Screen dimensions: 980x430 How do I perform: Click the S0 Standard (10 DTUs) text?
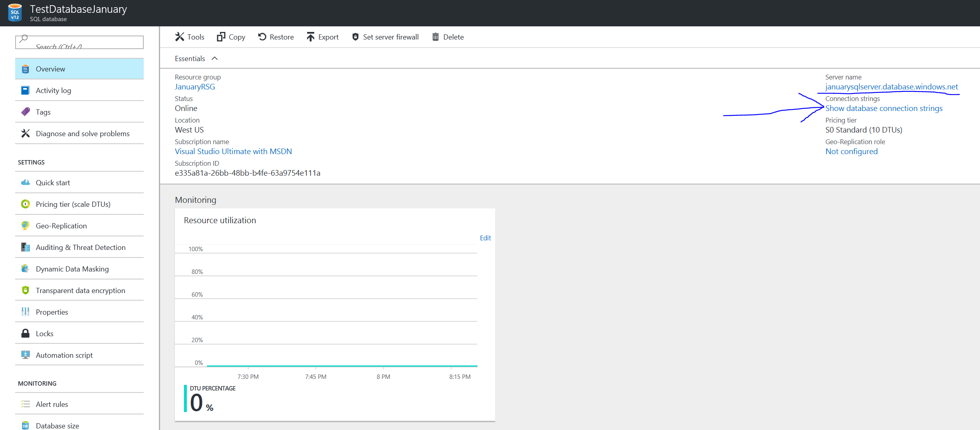864,130
